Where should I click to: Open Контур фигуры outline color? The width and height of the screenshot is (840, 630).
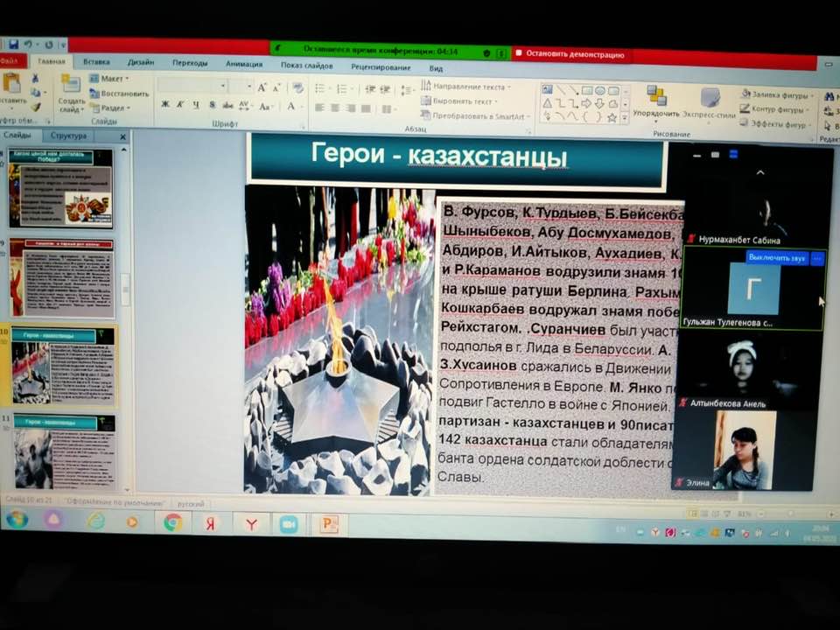point(775,109)
